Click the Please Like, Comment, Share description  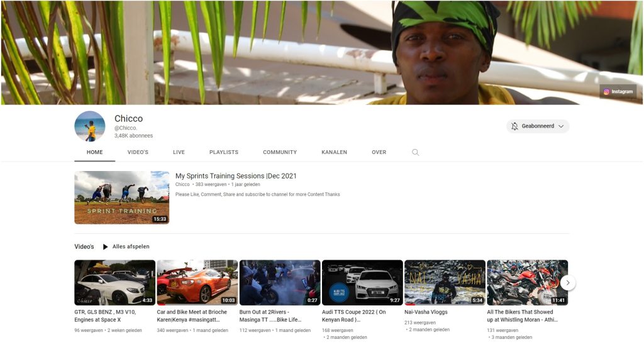pyautogui.click(x=257, y=195)
